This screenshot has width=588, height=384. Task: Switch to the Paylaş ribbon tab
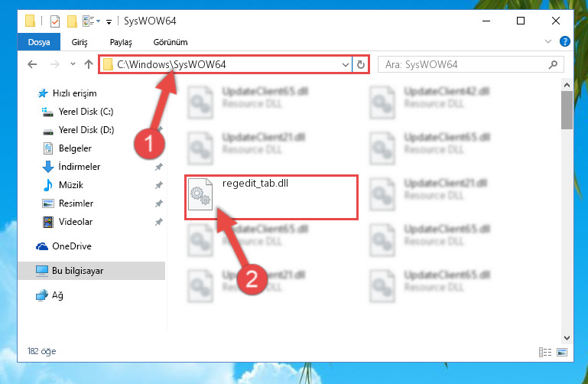click(121, 42)
